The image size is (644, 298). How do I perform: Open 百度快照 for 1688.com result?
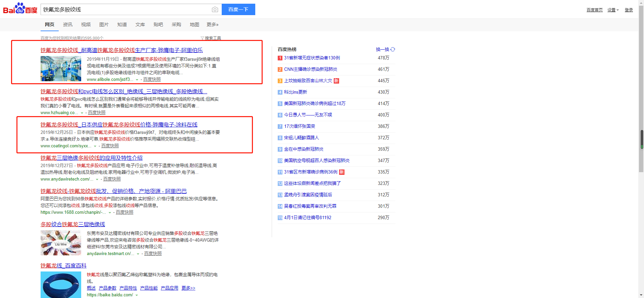point(124,212)
